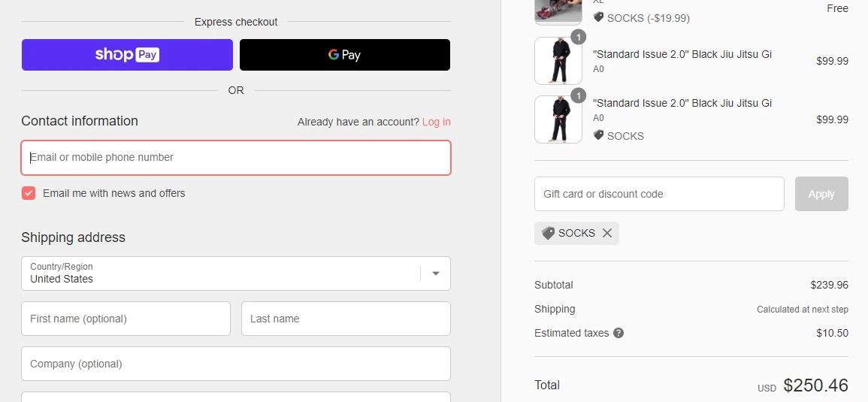Click the free socks product thumbnail
868x402 pixels.
558,11
